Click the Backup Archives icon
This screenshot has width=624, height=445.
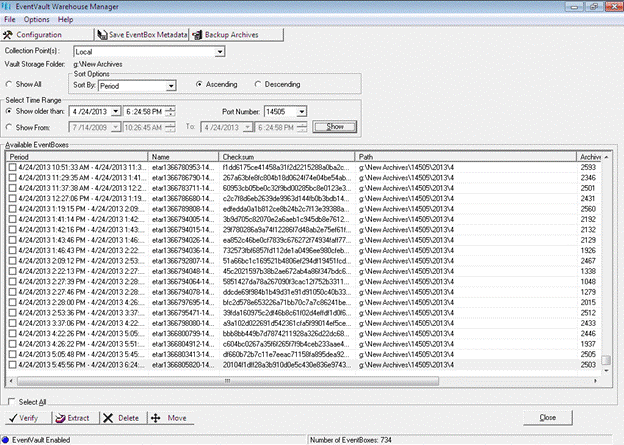coord(197,35)
